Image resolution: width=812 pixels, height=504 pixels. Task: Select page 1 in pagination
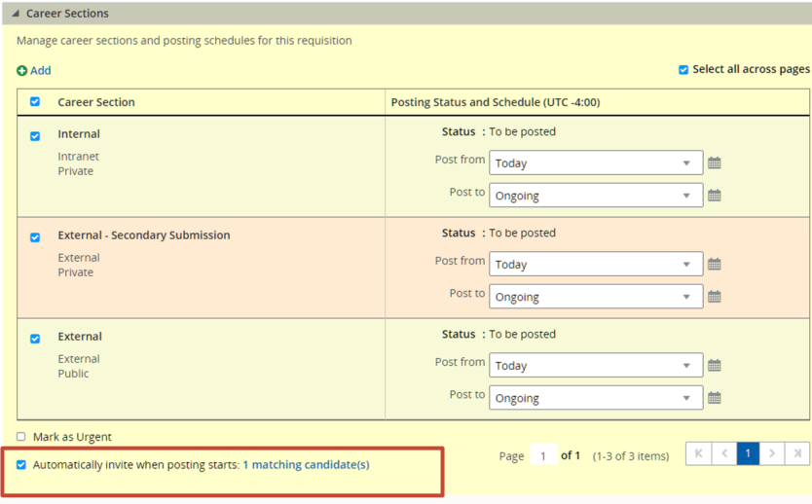pyautogui.click(x=748, y=453)
